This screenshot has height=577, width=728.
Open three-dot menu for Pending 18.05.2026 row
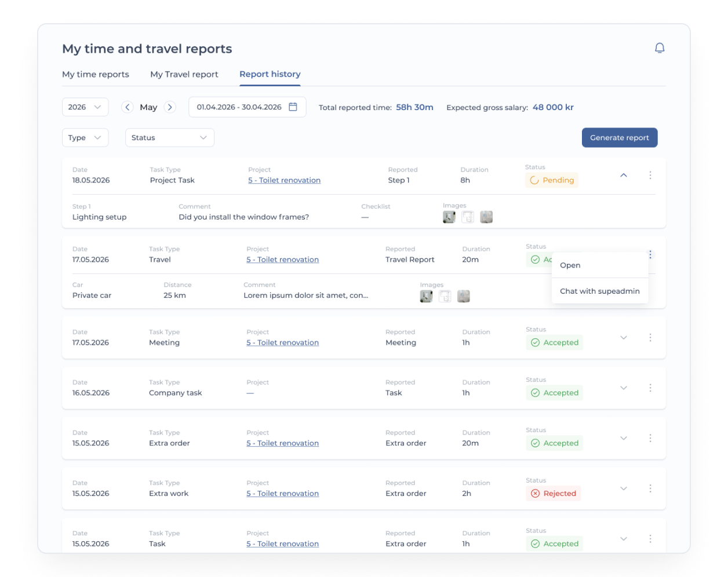tap(650, 175)
